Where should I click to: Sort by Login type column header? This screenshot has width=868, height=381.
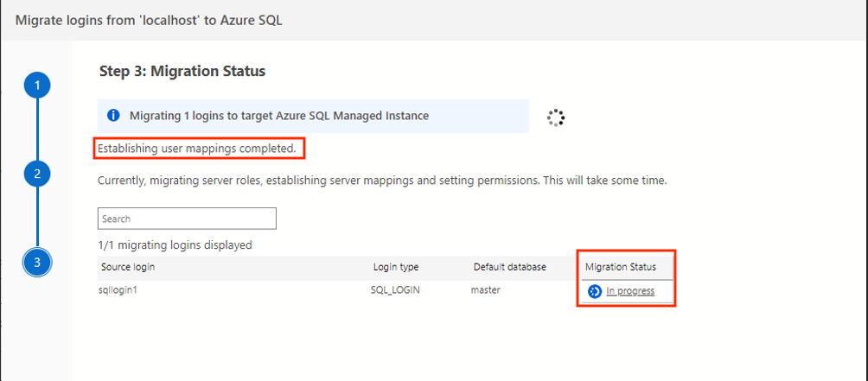pyautogui.click(x=396, y=267)
